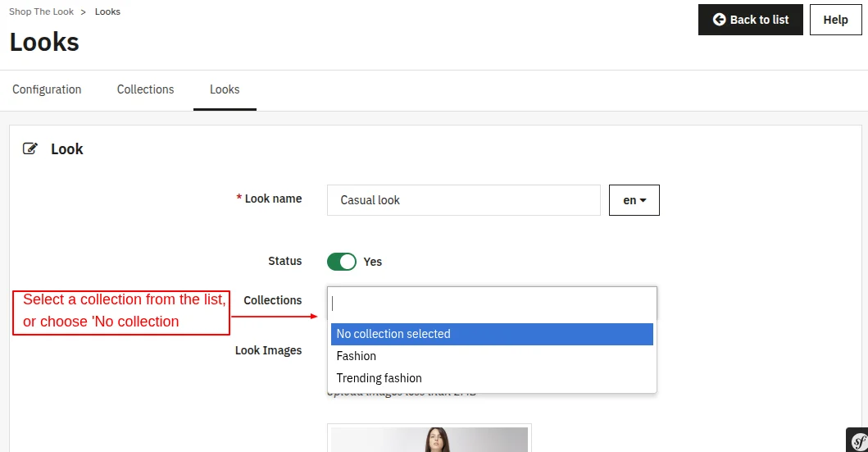
Task: Select the Looks tab
Action: pos(225,89)
